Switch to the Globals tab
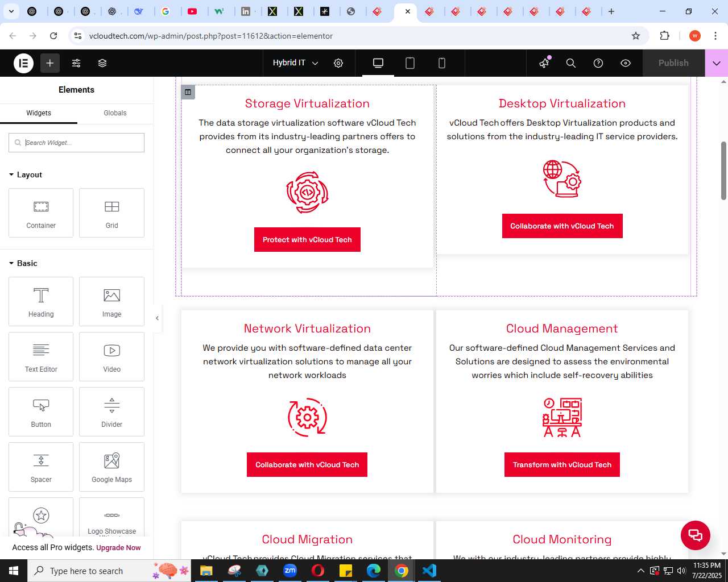728x582 pixels. point(115,113)
